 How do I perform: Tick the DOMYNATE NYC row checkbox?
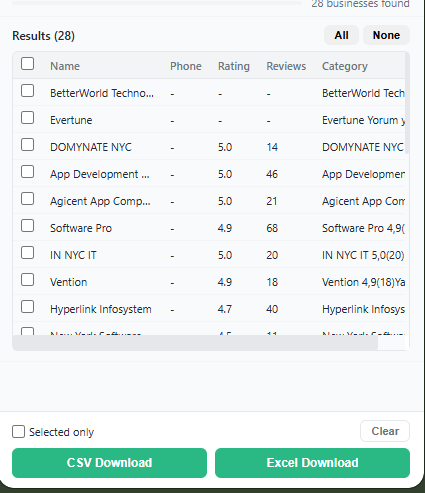[27, 145]
